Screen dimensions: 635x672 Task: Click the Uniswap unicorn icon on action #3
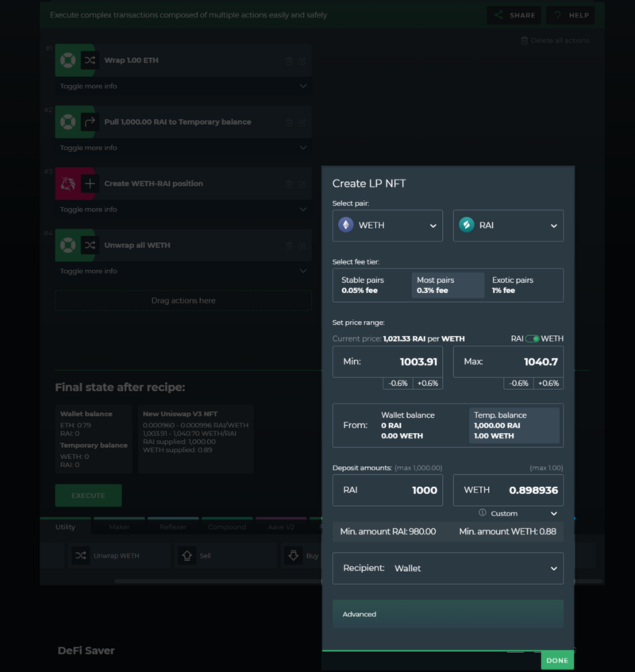click(x=67, y=183)
